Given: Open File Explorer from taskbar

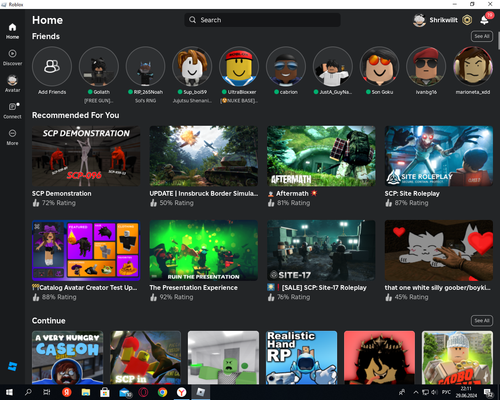Looking at the screenshot, I should (x=86, y=392).
